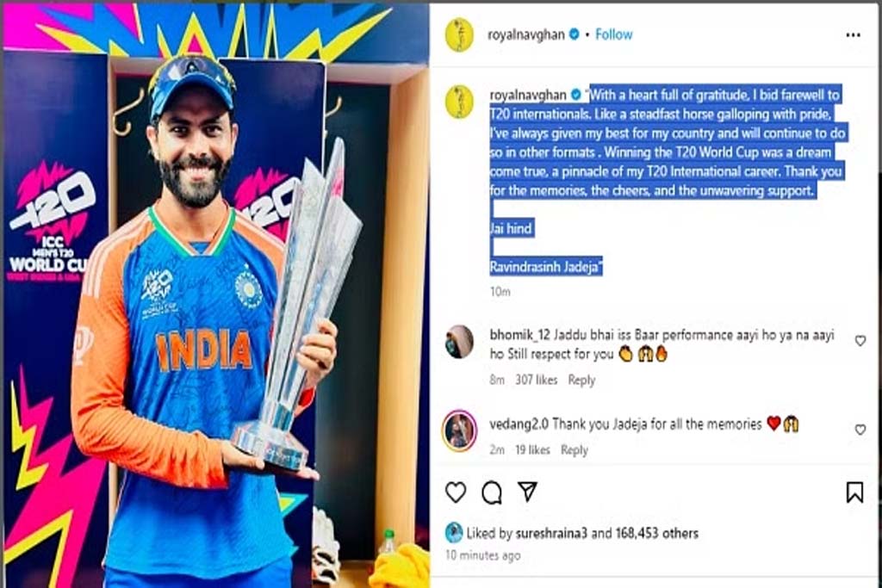Open vedang2.0's story ring avatar
The height and width of the screenshot is (588, 882).
tap(459, 430)
